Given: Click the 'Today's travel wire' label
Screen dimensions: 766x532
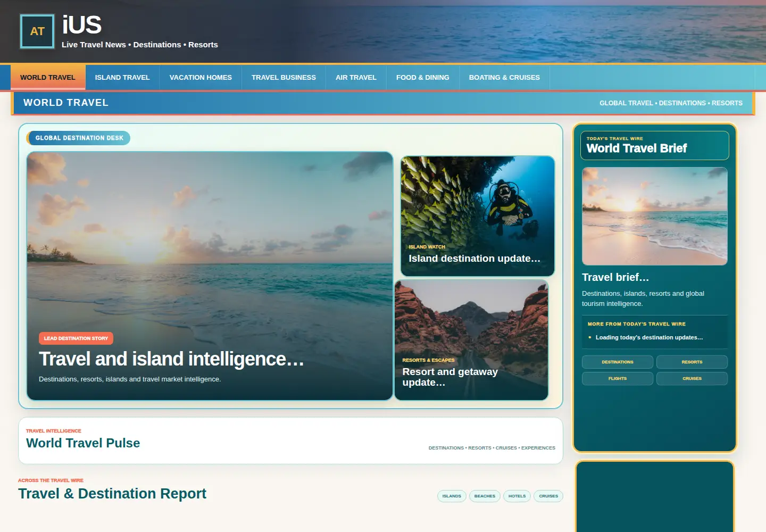Looking at the screenshot, I should click(x=615, y=138).
